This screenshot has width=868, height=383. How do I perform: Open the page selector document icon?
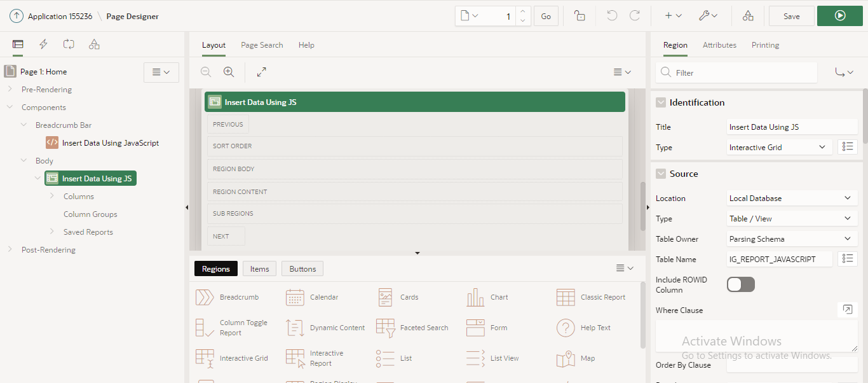pyautogui.click(x=468, y=16)
